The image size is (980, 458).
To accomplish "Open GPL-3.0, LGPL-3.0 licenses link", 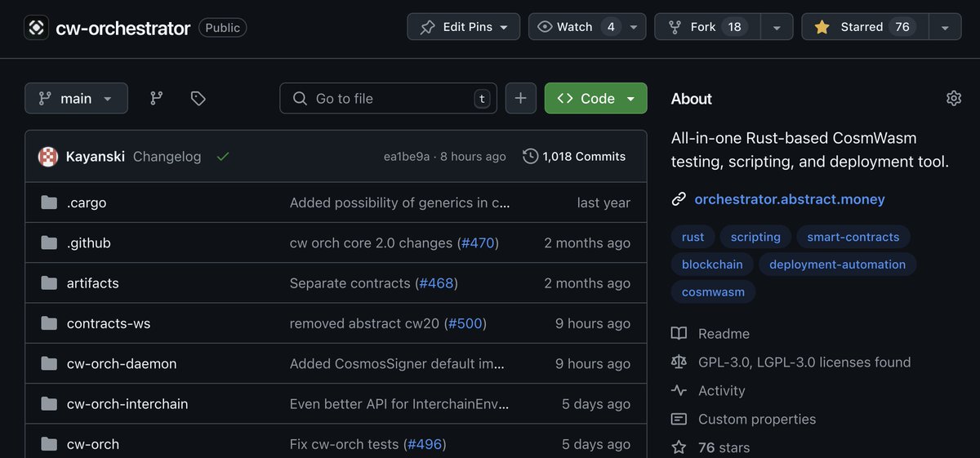I will [804, 362].
